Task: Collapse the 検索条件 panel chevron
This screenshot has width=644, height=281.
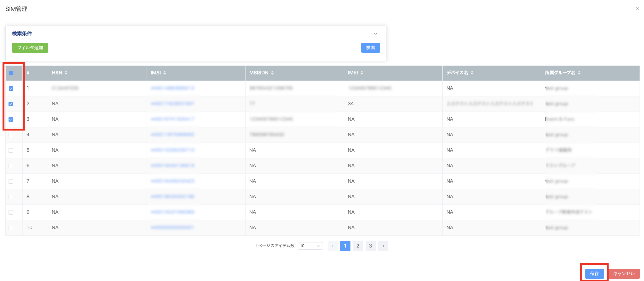Action: click(375, 34)
